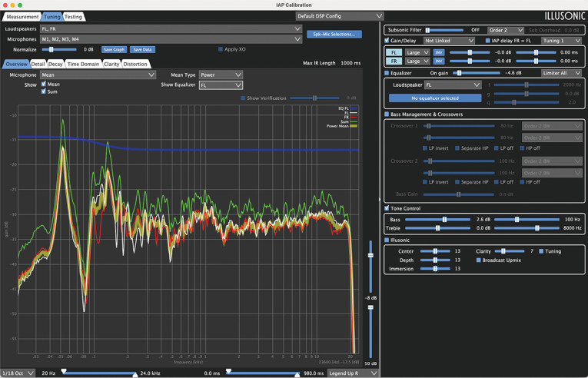Image resolution: width=588 pixels, height=378 pixels.
Task: Expand the Mean Type Power dropdown
Action: (221, 75)
